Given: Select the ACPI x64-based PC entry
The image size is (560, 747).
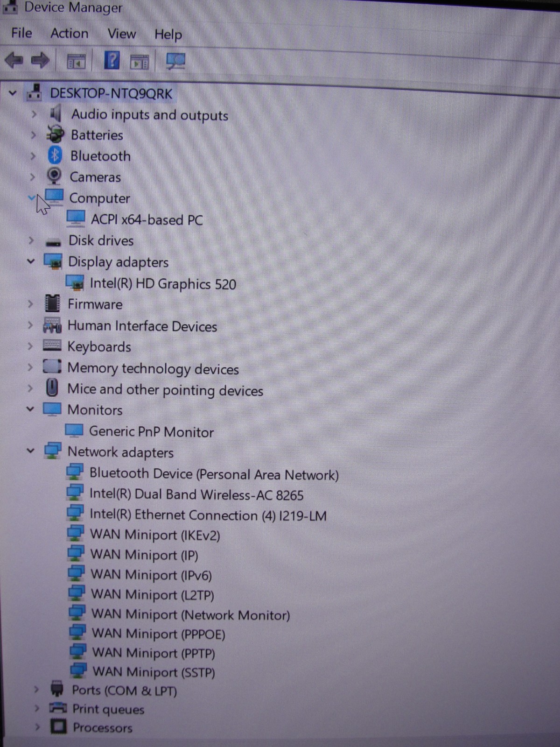Looking at the screenshot, I should click(x=147, y=219).
